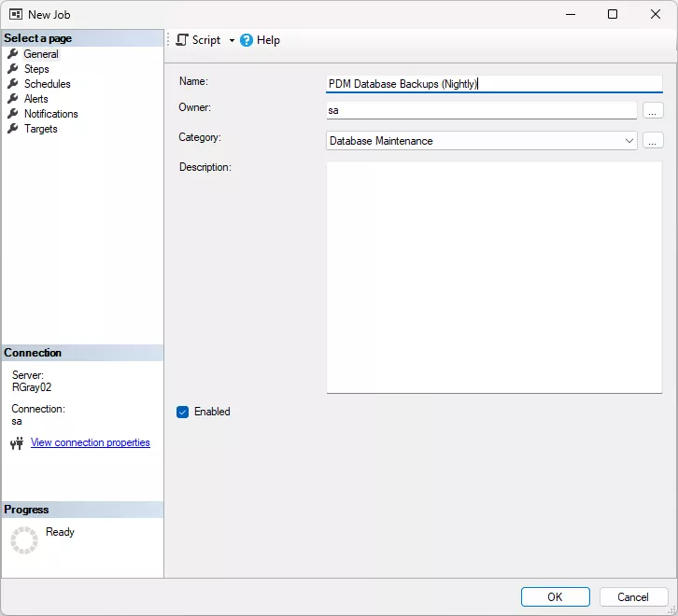Click the blue Help question mark icon
The height and width of the screenshot is (616, 678).
tap(247, 40)
